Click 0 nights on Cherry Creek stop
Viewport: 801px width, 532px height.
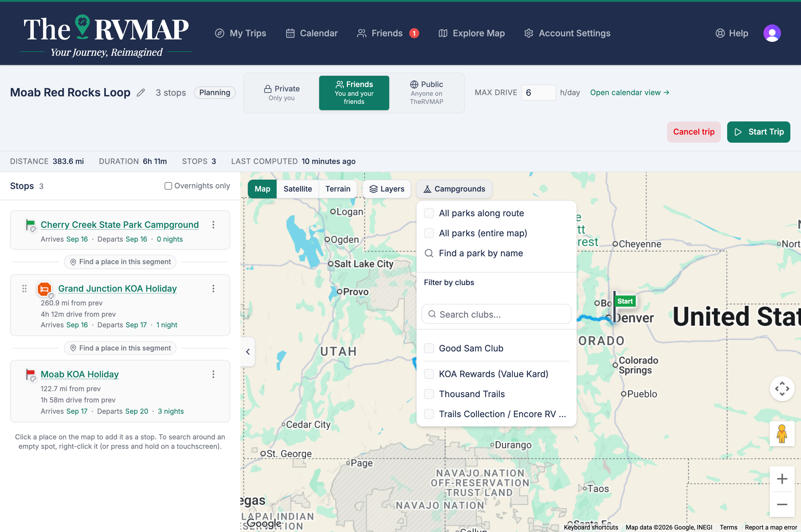coord(170,239)
